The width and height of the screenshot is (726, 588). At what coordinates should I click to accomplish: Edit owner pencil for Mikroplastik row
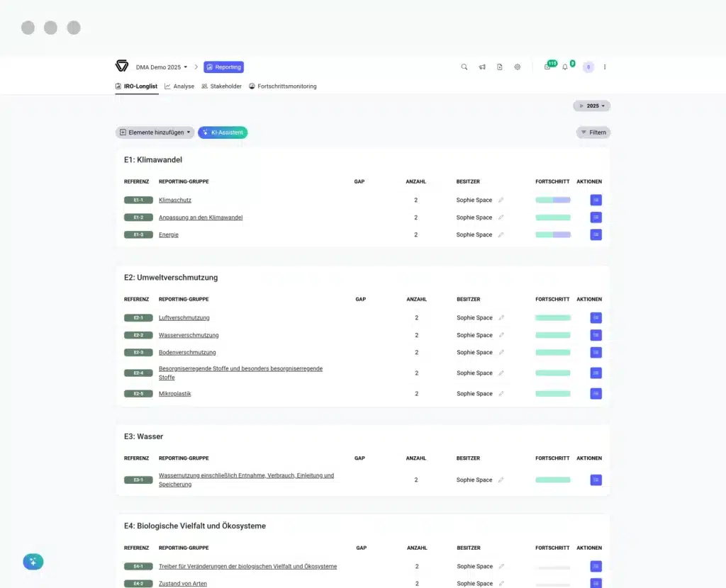pyautogui.click(x=501, y=394)
